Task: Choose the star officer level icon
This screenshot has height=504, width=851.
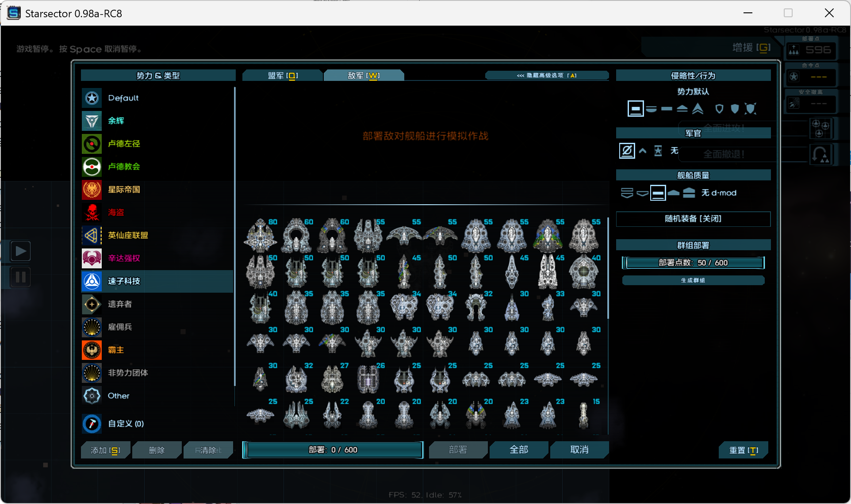Action: 658,151
